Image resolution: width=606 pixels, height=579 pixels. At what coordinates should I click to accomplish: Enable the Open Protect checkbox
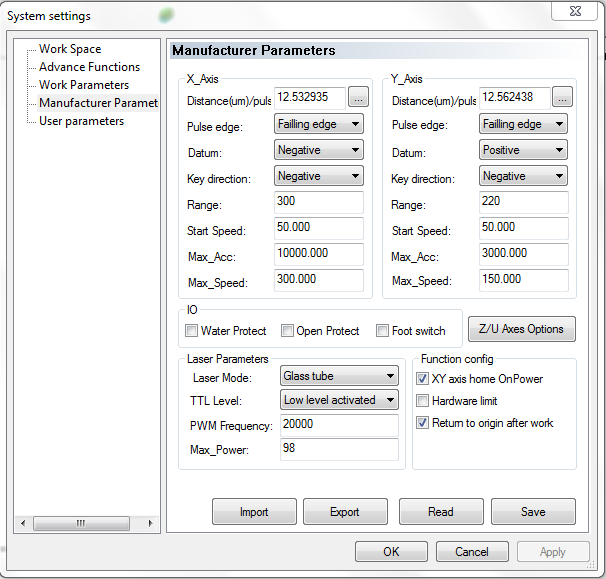pyautogui.click(x=287, y=331)
